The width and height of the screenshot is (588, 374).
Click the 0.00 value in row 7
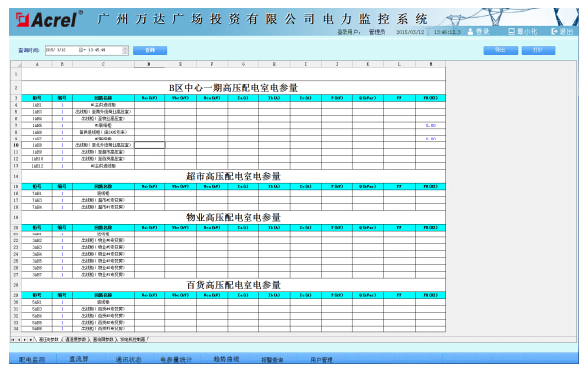click(x=431, y=126)
